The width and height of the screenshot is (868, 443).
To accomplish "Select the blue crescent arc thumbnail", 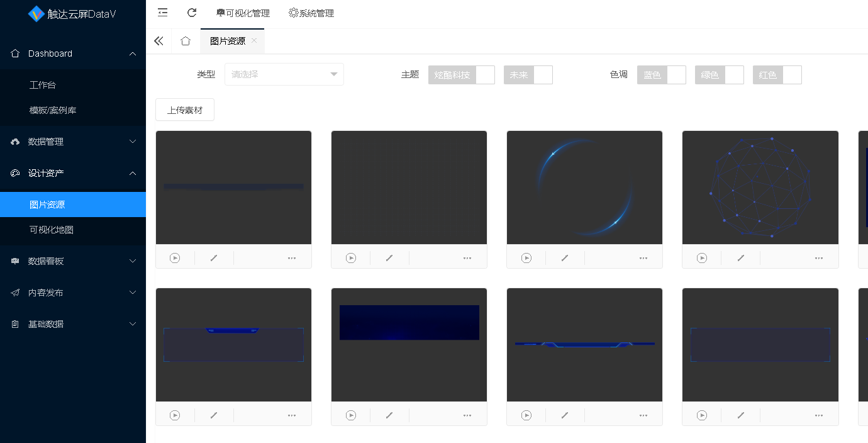I will click(x=584, y=188).
